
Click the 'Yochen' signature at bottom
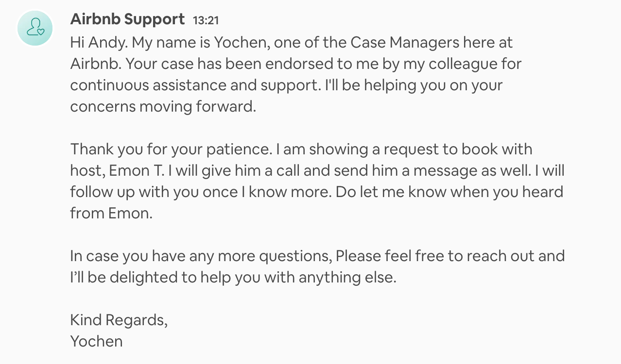click(97, 341)
